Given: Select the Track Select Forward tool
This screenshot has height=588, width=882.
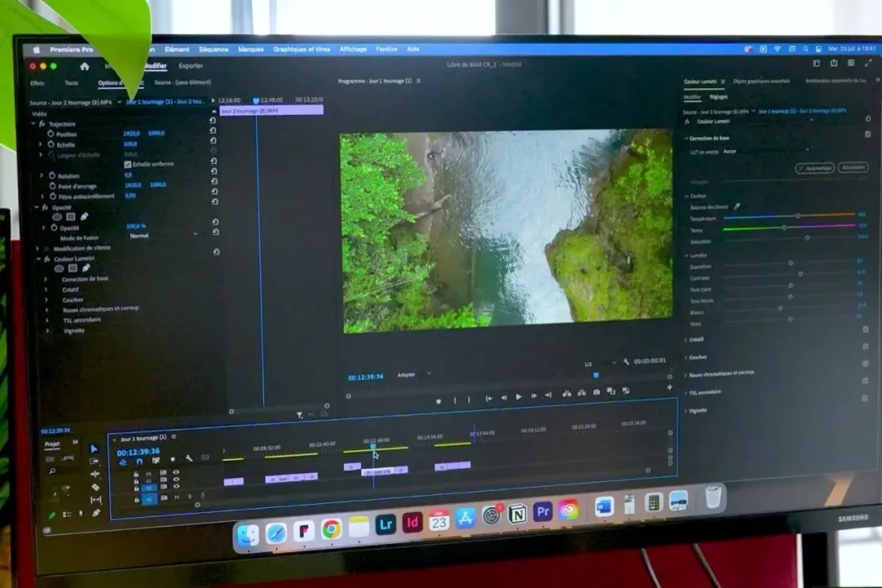Looking at the screenshot, I should pos(94,461).
